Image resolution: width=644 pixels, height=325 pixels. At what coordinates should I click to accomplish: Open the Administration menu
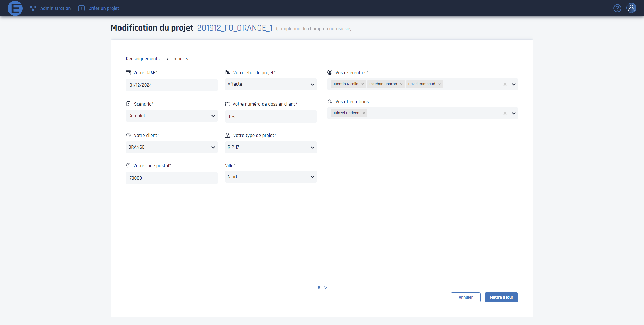pos(51,8)
